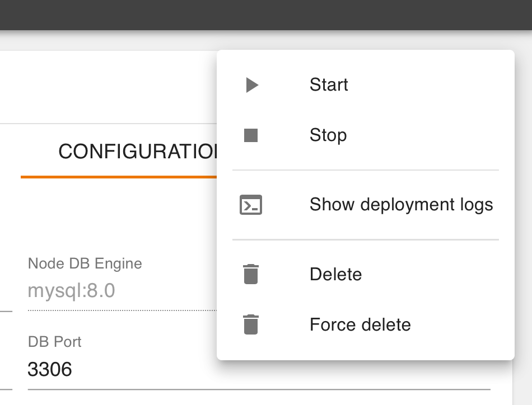Click the stop square icon beside Stop
The height and width of the screenshot is (405, 532).
pyautogui.click(x=252, y=135)
